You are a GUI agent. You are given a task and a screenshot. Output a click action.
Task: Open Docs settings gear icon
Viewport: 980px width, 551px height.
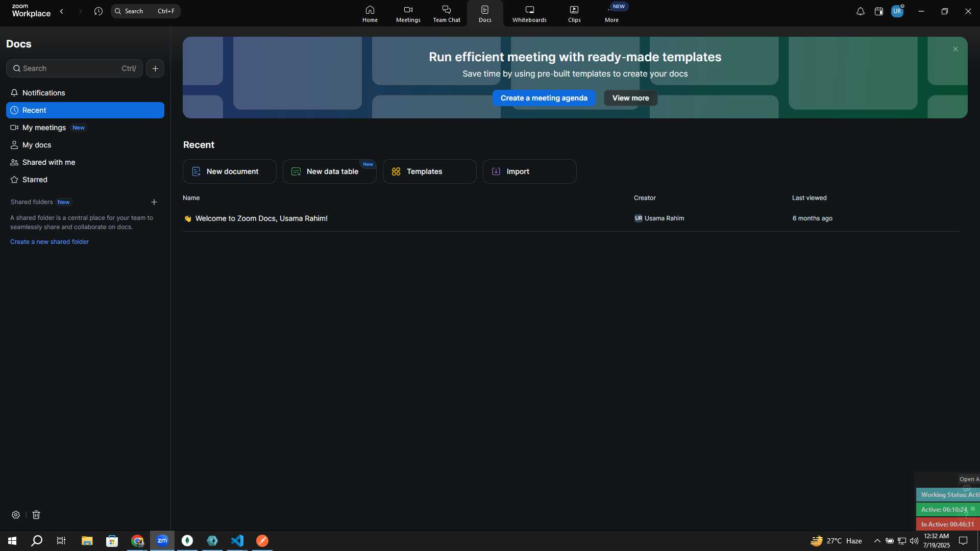point(16,515)
